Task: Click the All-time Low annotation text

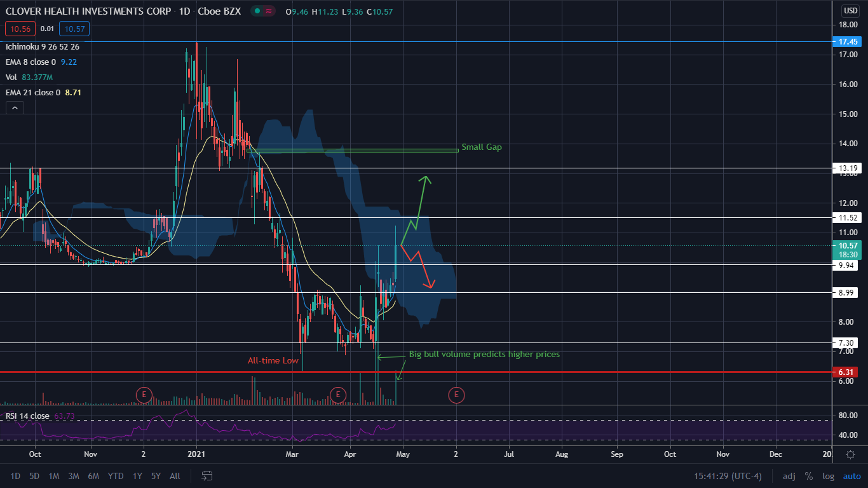Action: (x=273, y=361)
